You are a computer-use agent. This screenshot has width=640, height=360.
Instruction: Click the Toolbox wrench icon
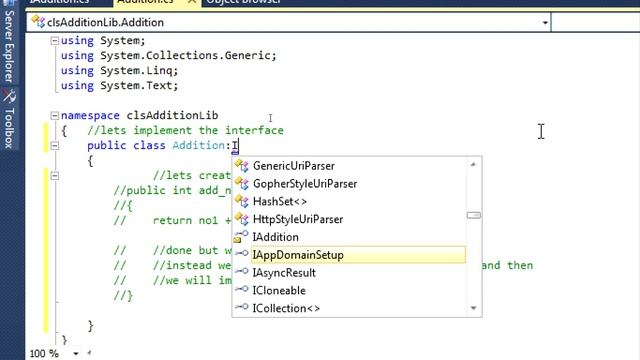point(9,97)
